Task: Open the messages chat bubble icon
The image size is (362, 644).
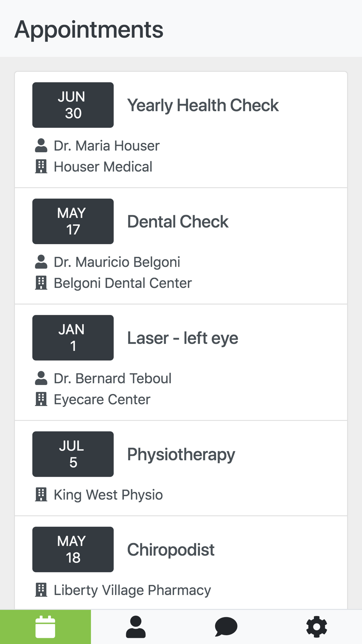Action: point(226,627)
